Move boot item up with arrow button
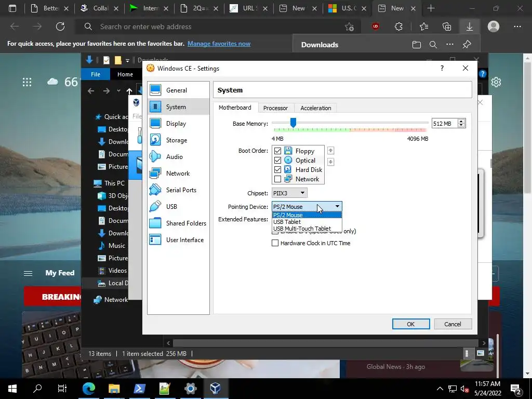The height and width of the screenshot is (399, 532). [330, 150]
